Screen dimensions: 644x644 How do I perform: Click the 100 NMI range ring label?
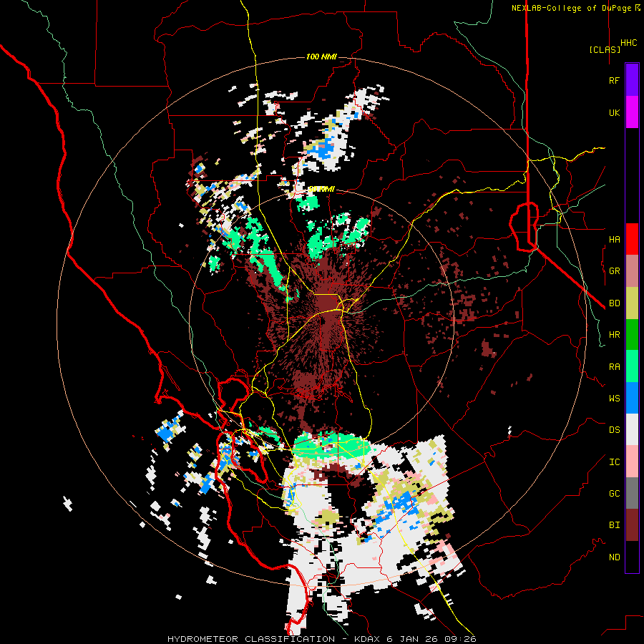click(x=321, y=57)
